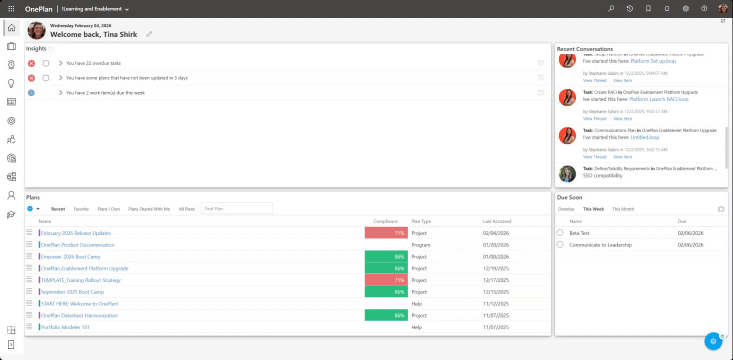
Task: Open the resource people sidebar icon
Action: 11,139
